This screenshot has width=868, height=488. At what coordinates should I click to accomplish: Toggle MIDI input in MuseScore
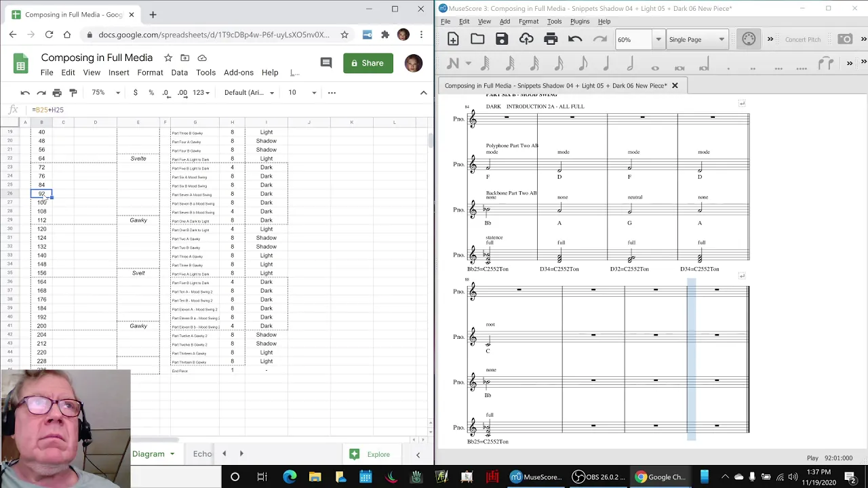(749, 39)
